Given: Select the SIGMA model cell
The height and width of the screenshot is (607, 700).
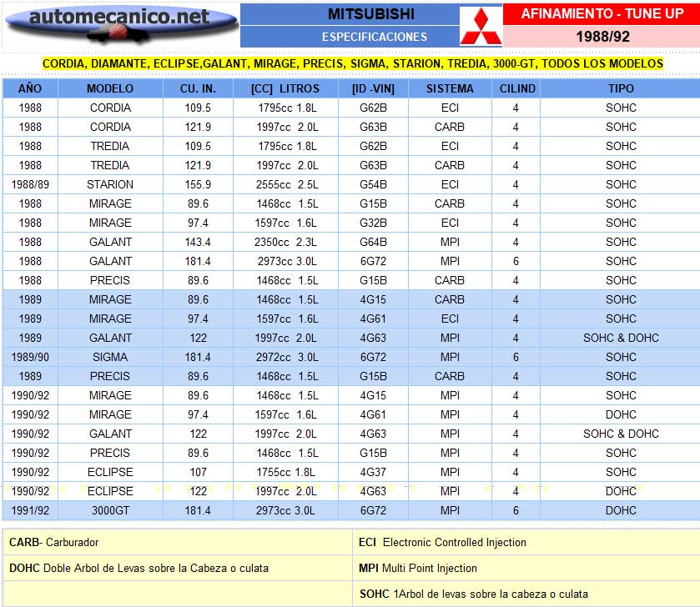Looking at the screenshot, I should point(110,357).
